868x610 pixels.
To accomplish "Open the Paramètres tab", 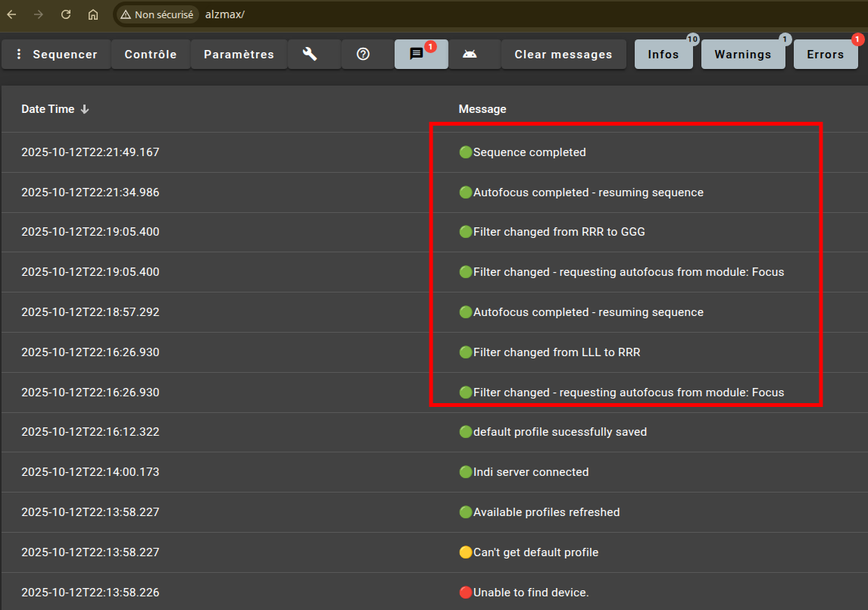I will [x=239, y=55].
